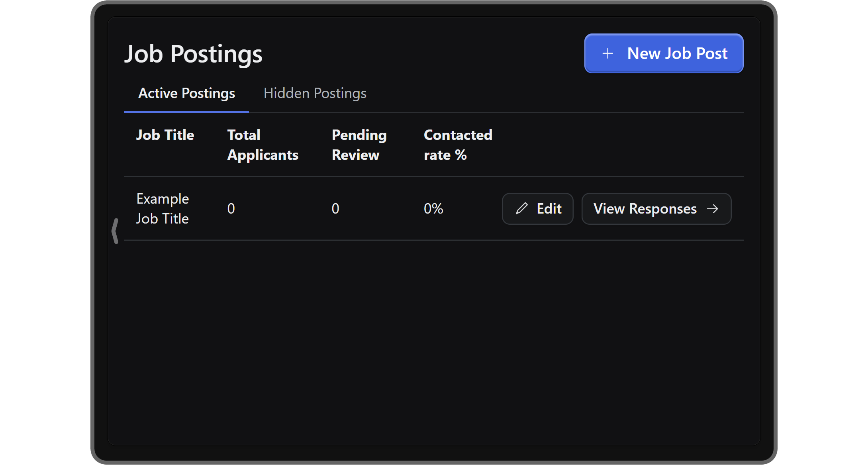This screenshot has height=465, width=868.
Task: Click the Example Job Title text field
Action: 163,208
